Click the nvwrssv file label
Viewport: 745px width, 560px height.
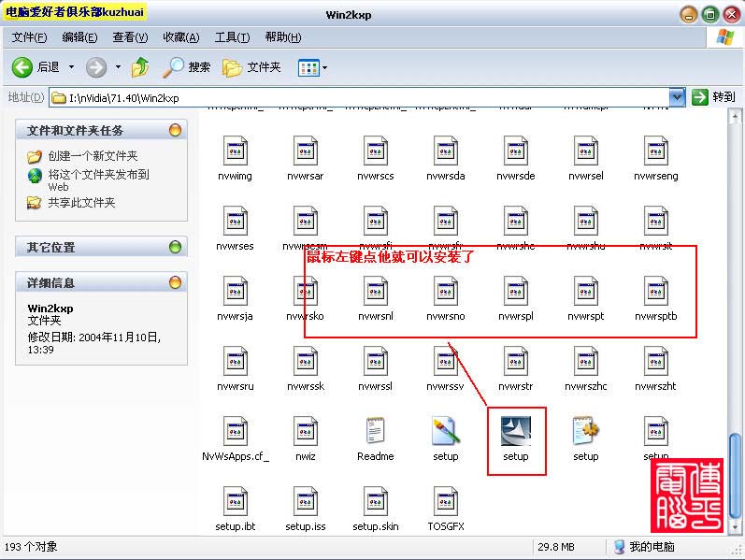point(445,386)
